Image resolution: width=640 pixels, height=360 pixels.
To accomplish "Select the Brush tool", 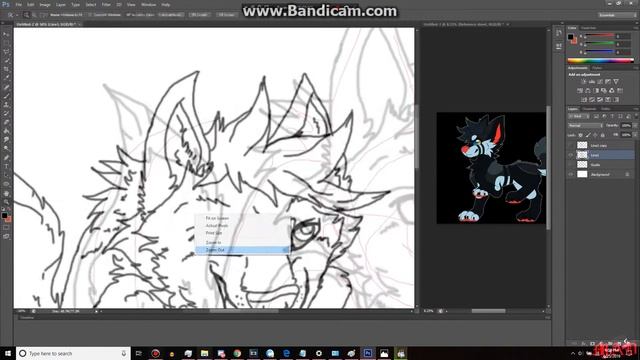I will (6, 96).
